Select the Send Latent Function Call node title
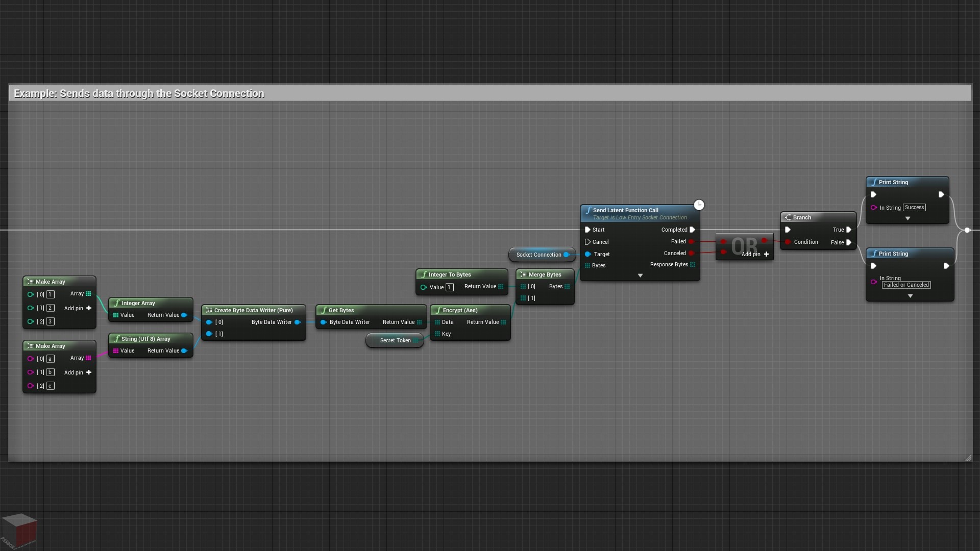The width and height of the screenshot is (980, 551). click(x=625, y=210)
